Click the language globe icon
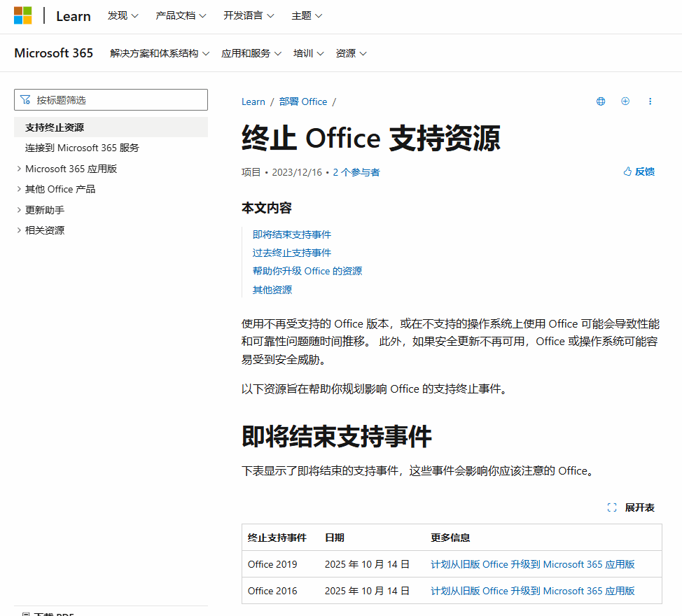This screenshot has height=616, width=682. click(601, 101)
